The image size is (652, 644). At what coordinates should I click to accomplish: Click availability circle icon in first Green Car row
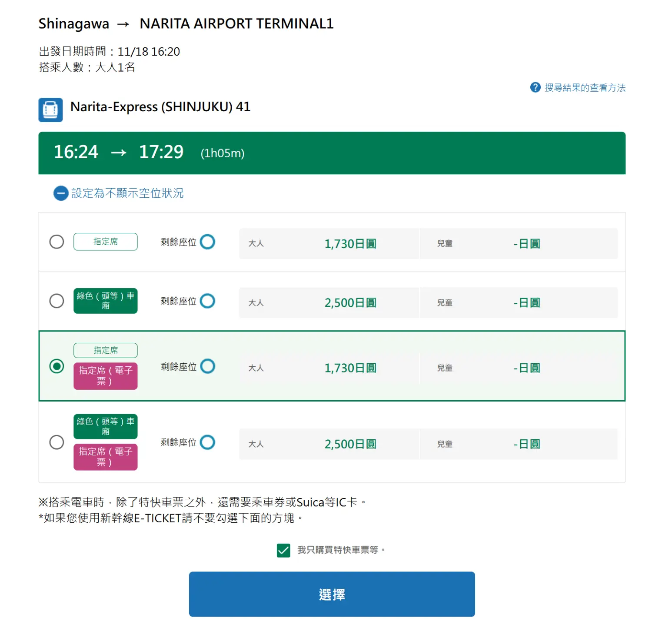pyautogui.click(x=208, y=301)
